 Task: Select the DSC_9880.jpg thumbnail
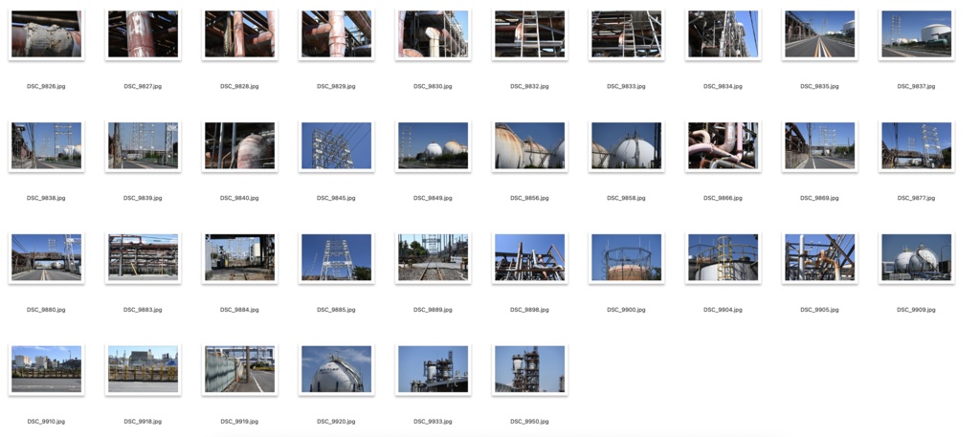tap(46, 258)
